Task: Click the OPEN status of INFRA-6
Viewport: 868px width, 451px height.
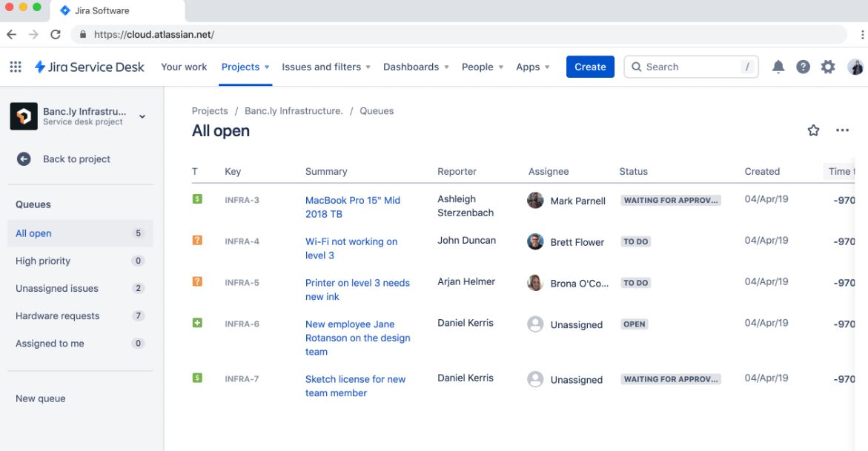Action: tap(635, 324)
